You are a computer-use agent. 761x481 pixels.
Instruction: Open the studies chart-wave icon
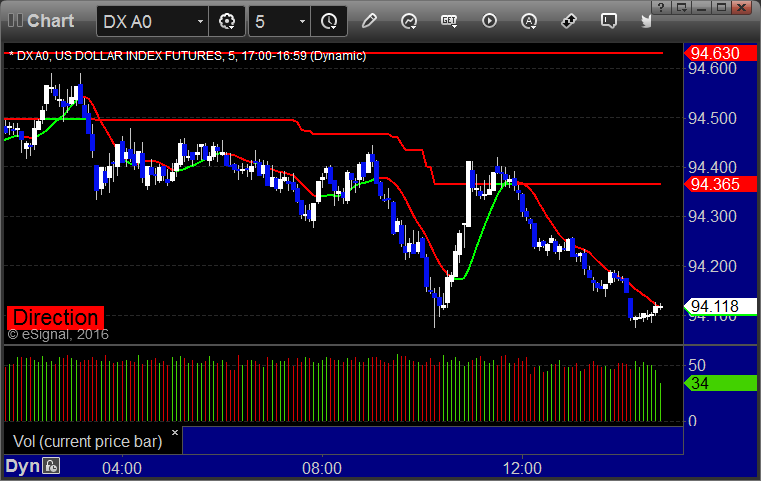(409, 21)
